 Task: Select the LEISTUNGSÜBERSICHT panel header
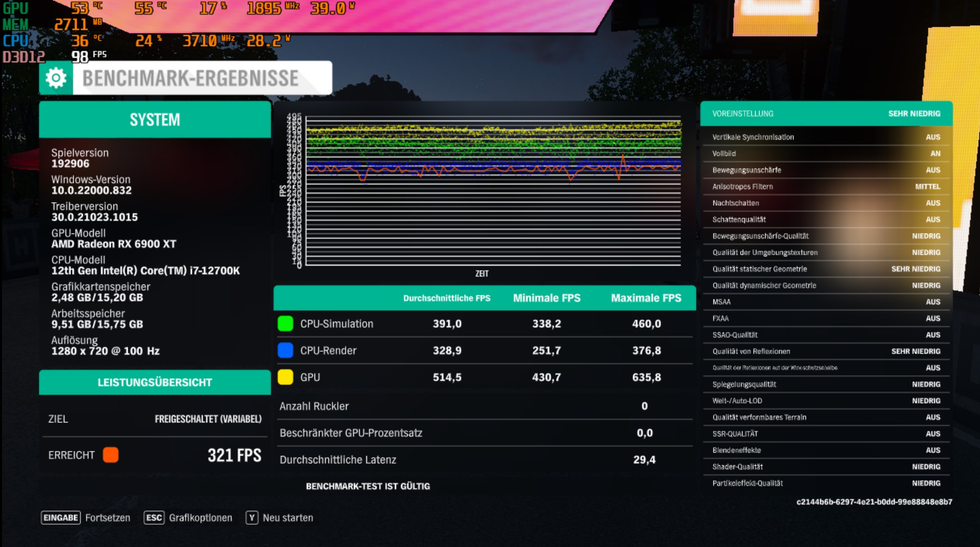pyautogui.click(x=155, y=382)
